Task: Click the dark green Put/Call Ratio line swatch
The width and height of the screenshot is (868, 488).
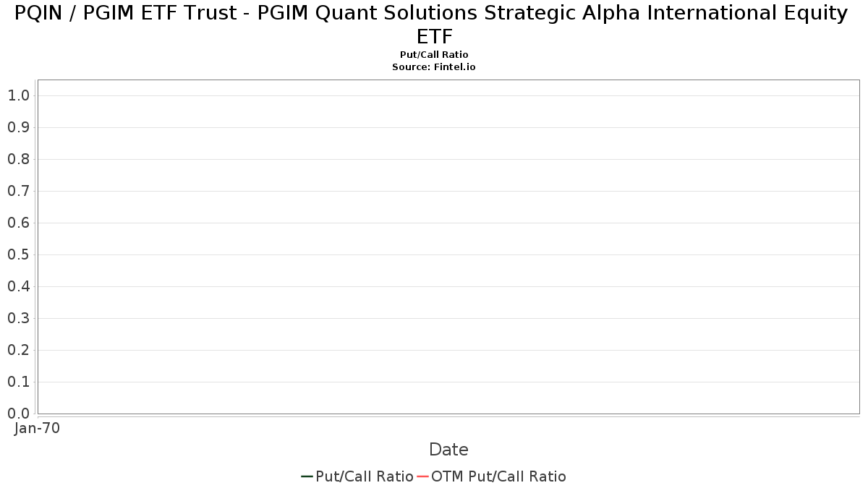Action: 307,476
